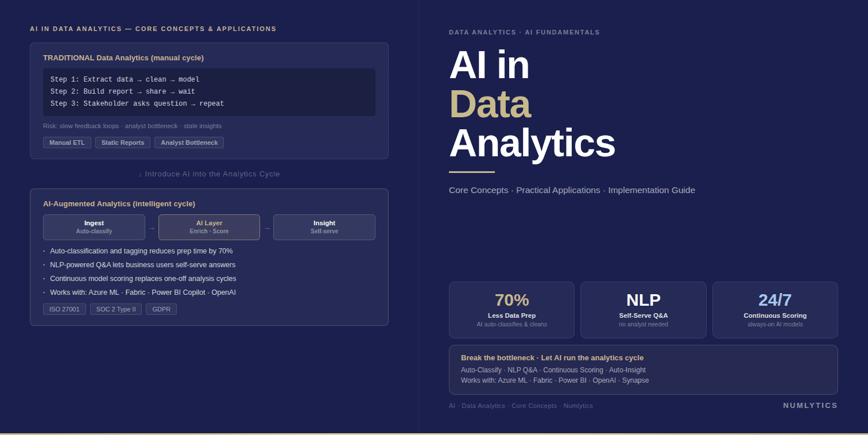Click 'Break the bottleneck' banner heading
The width and height of the screenshot is (868, 435).
pyautogui.click(x=552, y=358)
